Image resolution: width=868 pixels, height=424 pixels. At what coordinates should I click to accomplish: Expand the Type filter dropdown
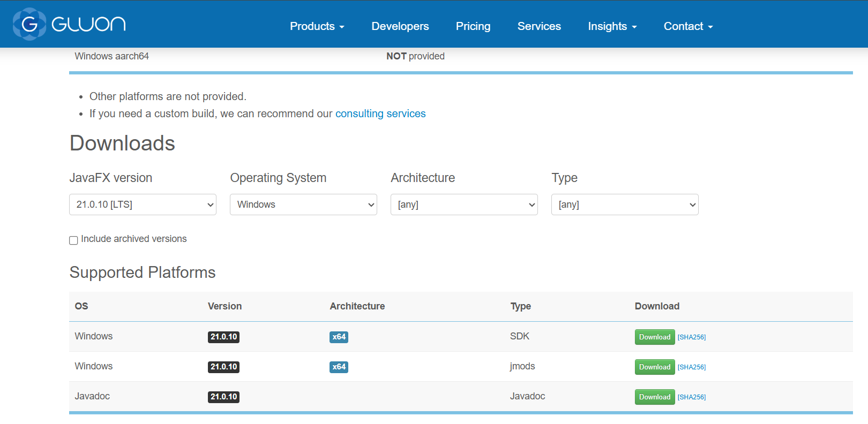[x=625, y=205]
